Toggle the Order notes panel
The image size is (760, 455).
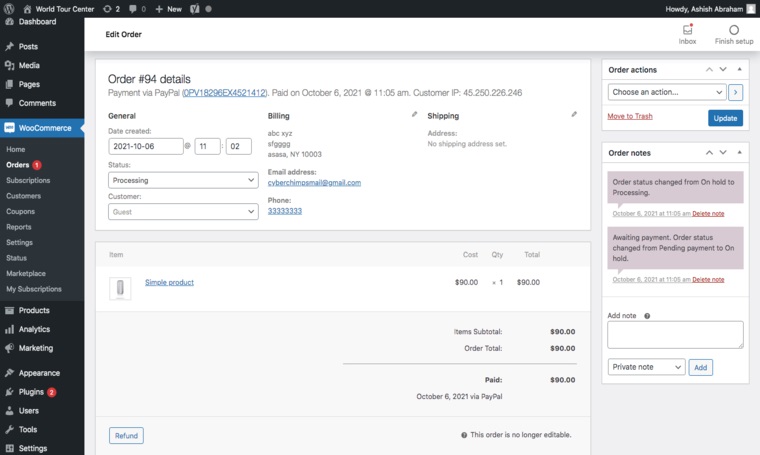(x=739, y=152)
